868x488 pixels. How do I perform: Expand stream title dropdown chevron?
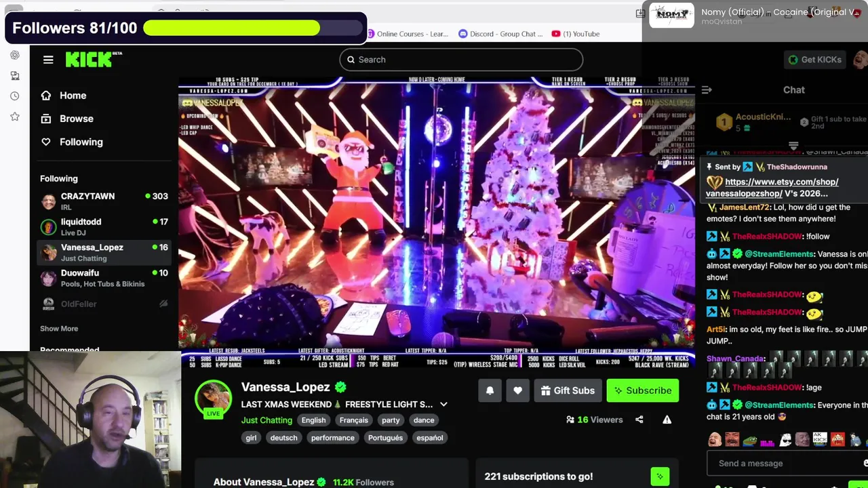[x=443, y=405]
